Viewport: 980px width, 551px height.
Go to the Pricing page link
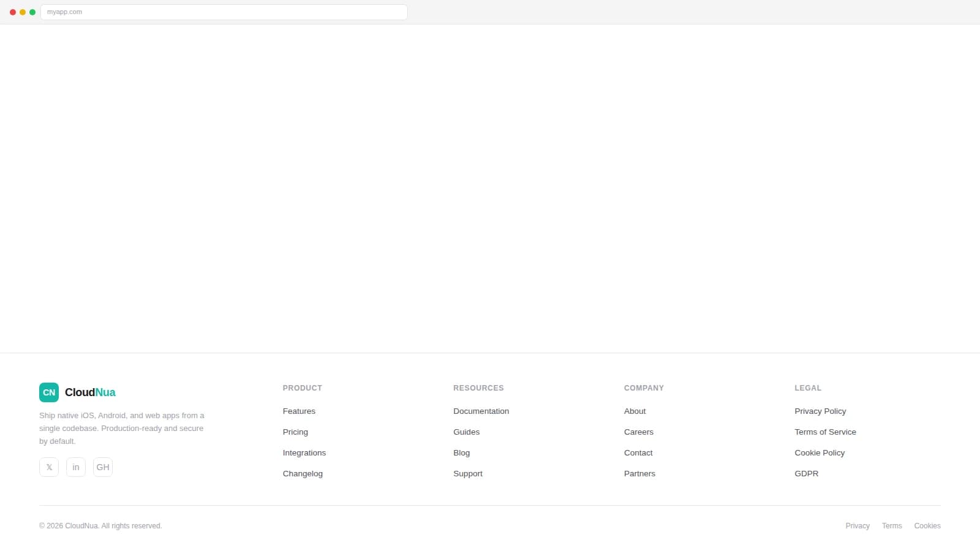pos(295,432)
